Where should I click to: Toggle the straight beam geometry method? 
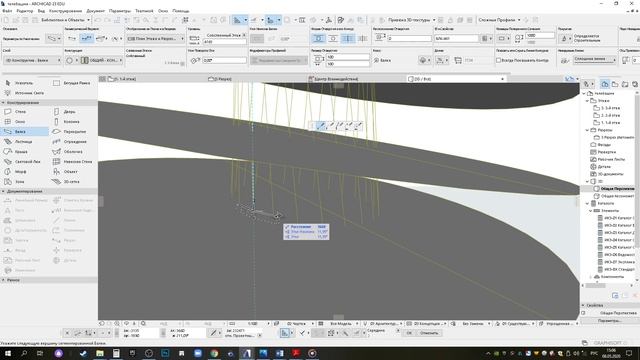72,38
